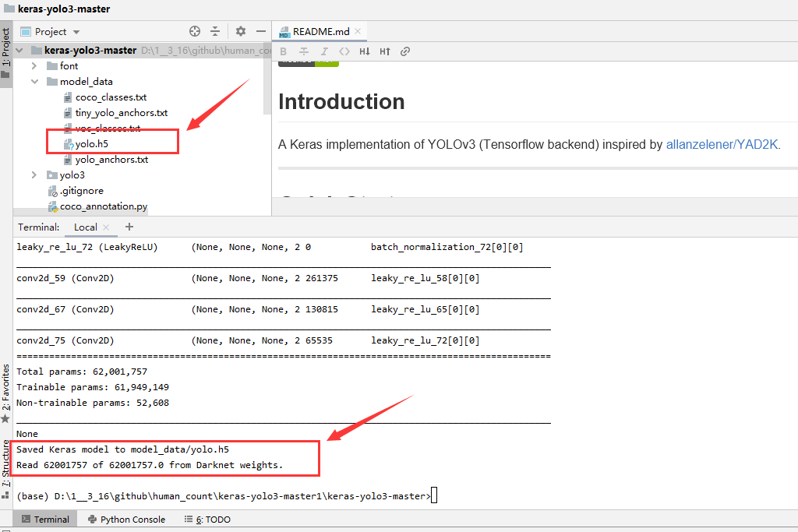Open Project panel settings gear
The height and width of the screenshot is (532, 798).
pos(241,31)
